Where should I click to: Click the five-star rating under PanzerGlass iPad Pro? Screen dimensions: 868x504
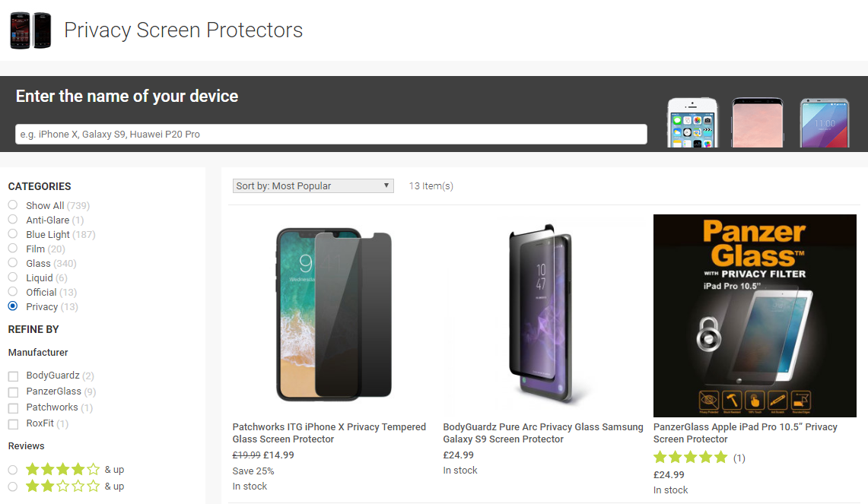tap(690, 457)
